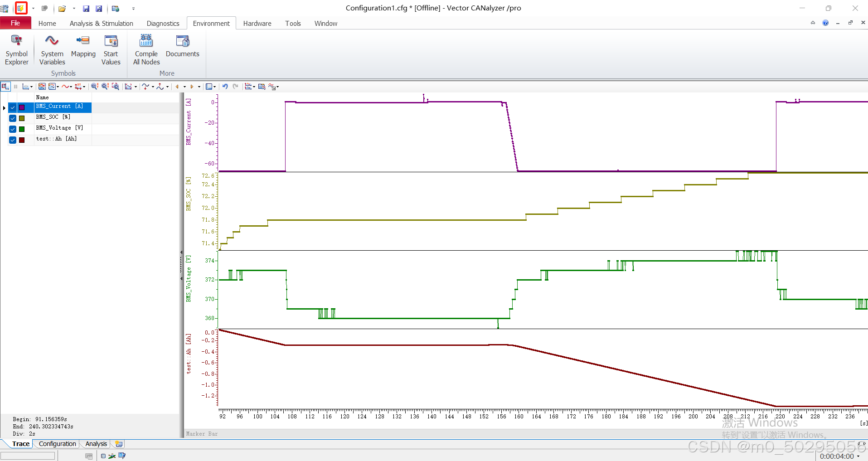Open System Variables
868x461 pixels.
[x=52, y=50]
